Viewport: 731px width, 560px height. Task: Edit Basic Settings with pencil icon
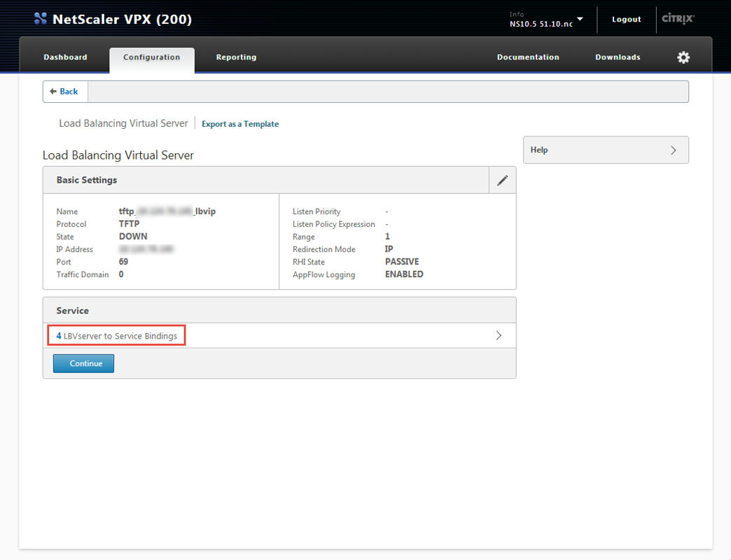point(502,181)
